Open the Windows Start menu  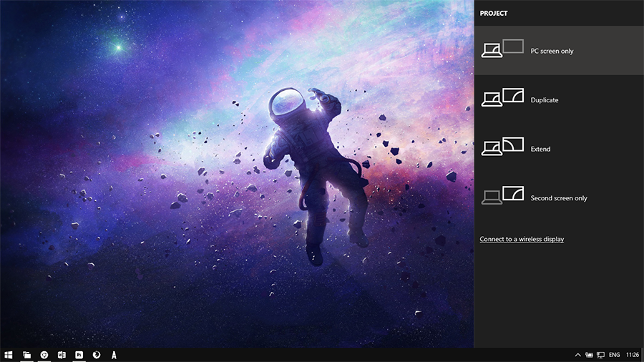pyautogui.click(x=8, y=355)
